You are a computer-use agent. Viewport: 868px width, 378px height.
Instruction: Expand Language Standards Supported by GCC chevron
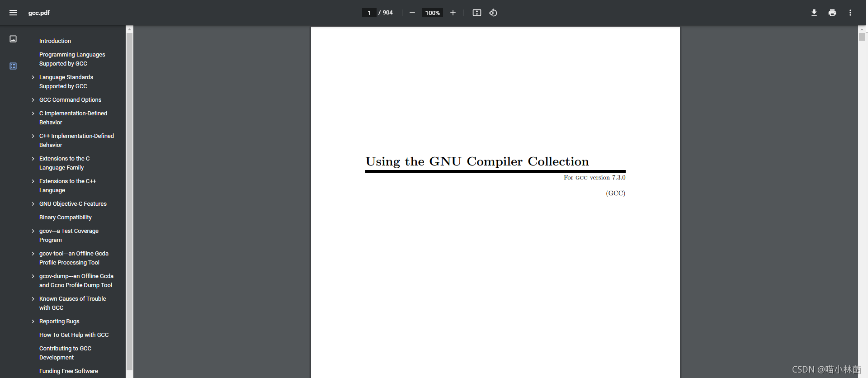coord(33,77)
